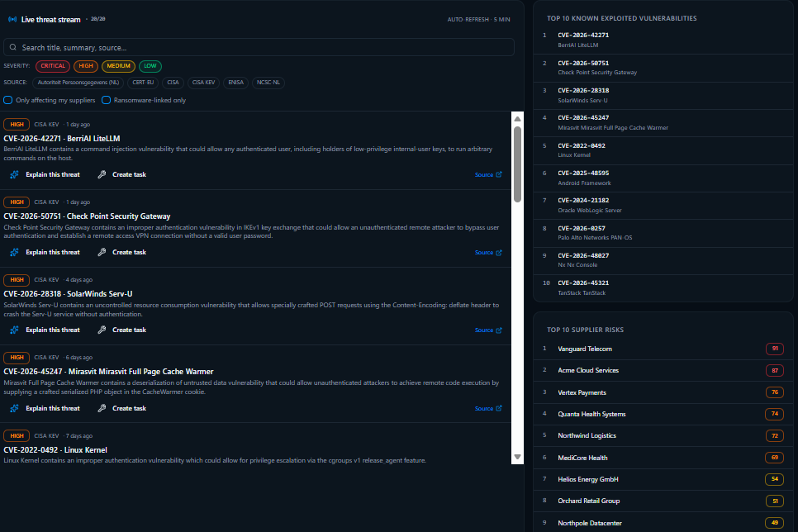Click sparkle icon for CVE-2026-28318 explain
The height and width of the screenshot is (532, 798).
coord(14,330)
